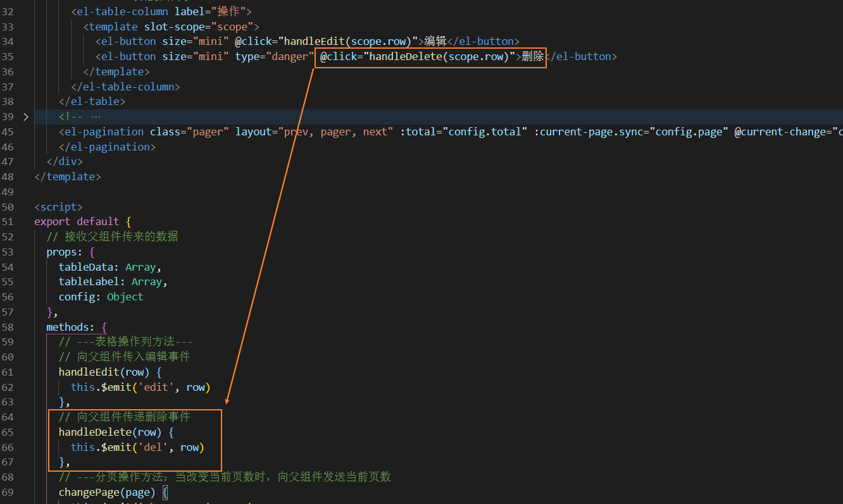This screenshot has height=504, width=843.
Task: Click this.$emit('edit', row) statement
Action: [140, 387]
